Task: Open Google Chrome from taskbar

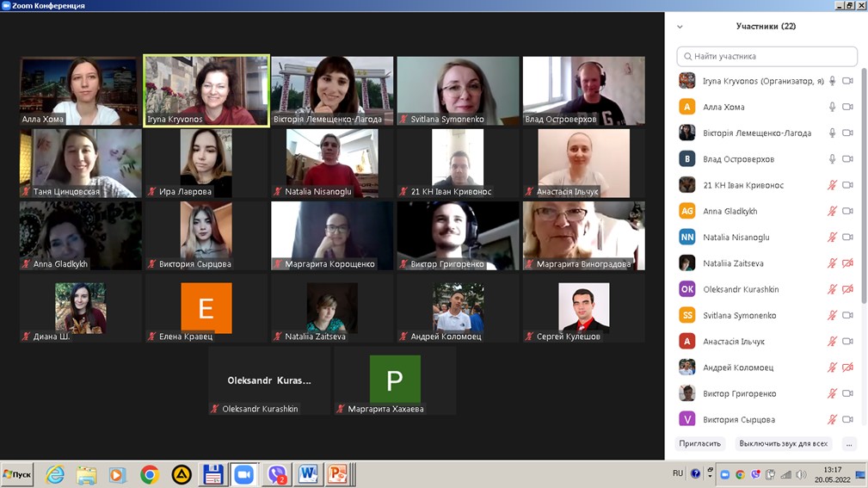Action: point(150,475)
